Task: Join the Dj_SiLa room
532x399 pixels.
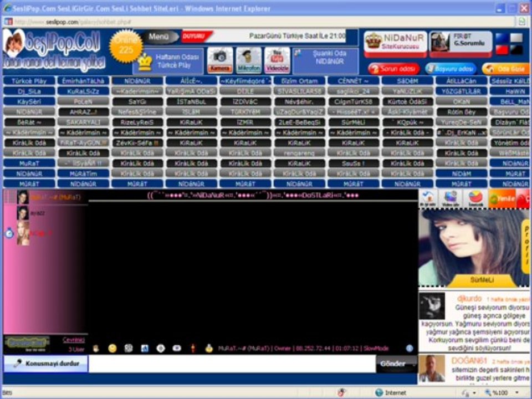Action: [29, 91]
